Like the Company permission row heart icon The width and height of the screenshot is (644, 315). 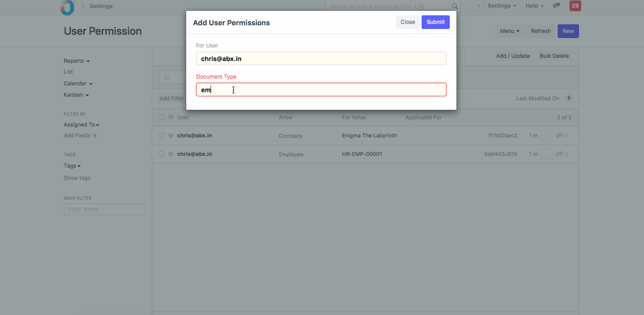tap(171, 136)
